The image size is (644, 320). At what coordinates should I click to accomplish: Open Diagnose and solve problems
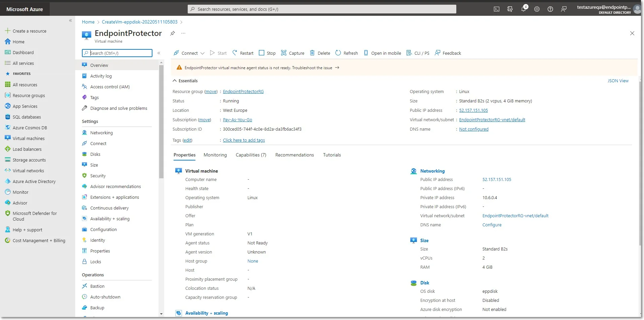[x=119, y=108]
